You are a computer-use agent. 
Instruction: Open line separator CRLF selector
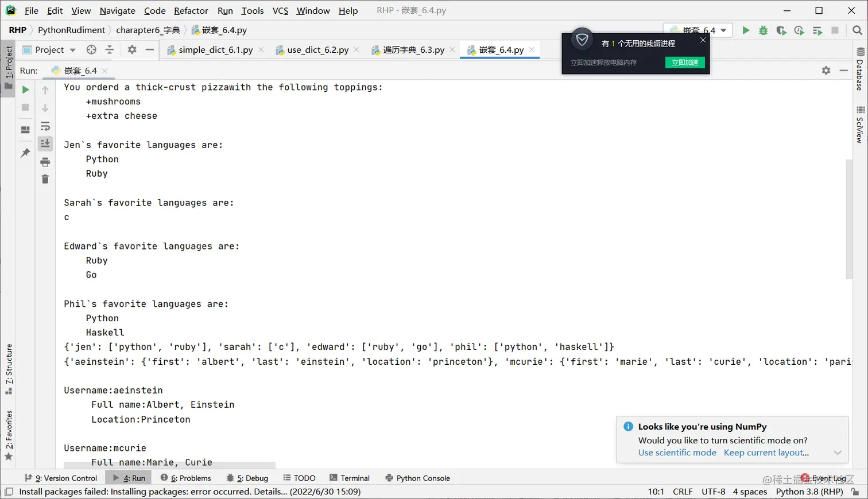pos(683,492)
